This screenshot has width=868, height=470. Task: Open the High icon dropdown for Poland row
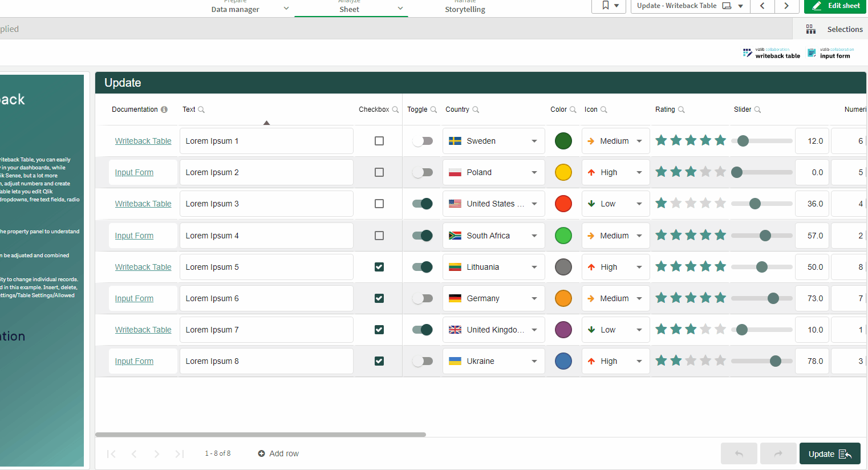(615, 172)
